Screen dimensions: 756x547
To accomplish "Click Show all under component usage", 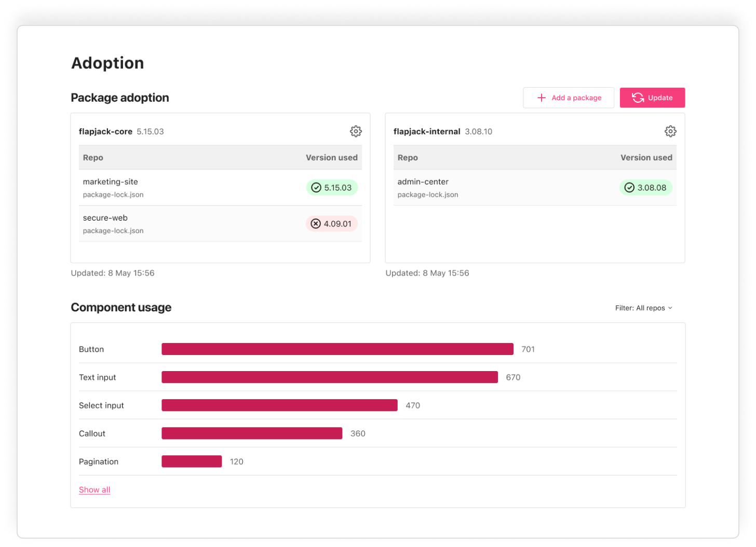I will [94, 489].
